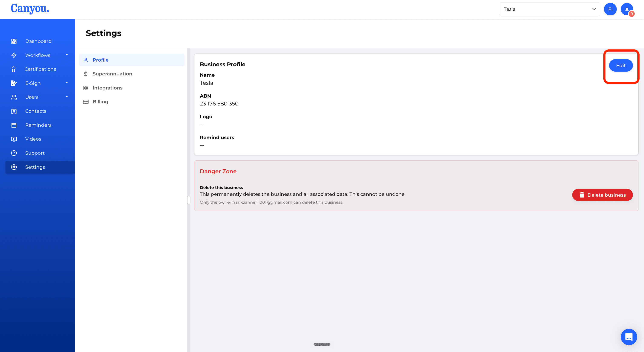Image resolution: width=644 pixels, height=352 pixels.
Task: Click the Logo field label
Action: (x=206, y=117)
